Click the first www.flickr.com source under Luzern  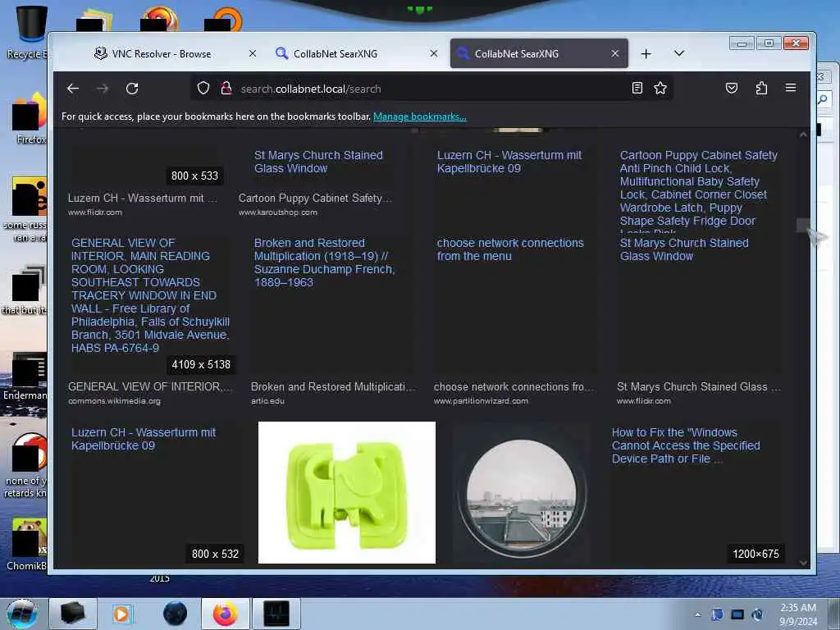(95, 212)
